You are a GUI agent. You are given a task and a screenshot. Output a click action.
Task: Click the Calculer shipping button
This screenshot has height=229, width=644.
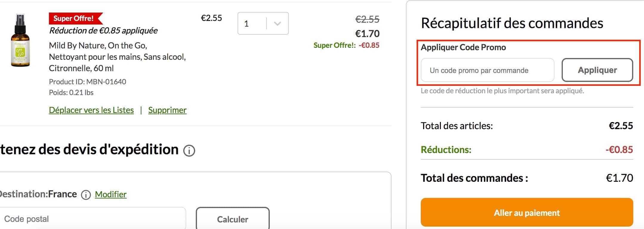click(232, 219)
